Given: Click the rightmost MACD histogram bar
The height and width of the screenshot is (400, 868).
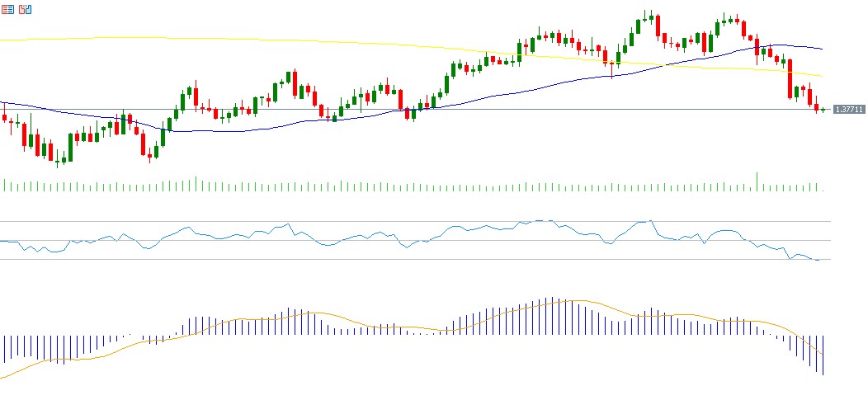Looking at the screenshot, I should click(823, 355).
